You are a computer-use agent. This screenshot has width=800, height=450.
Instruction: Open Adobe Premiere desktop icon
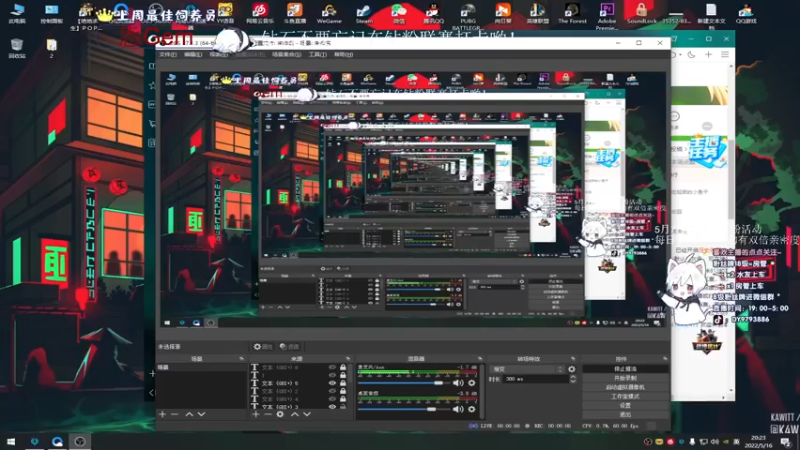pos(607,15)
